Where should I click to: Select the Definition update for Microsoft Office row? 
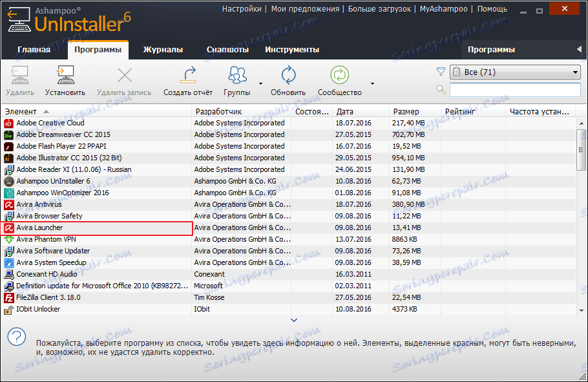tap(288, 286)
